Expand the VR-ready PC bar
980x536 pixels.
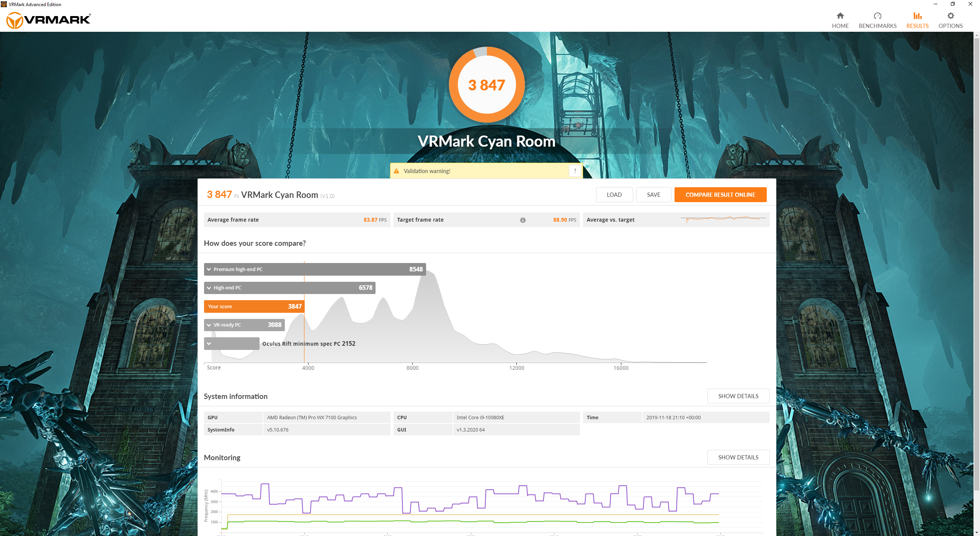coord(209,325)
